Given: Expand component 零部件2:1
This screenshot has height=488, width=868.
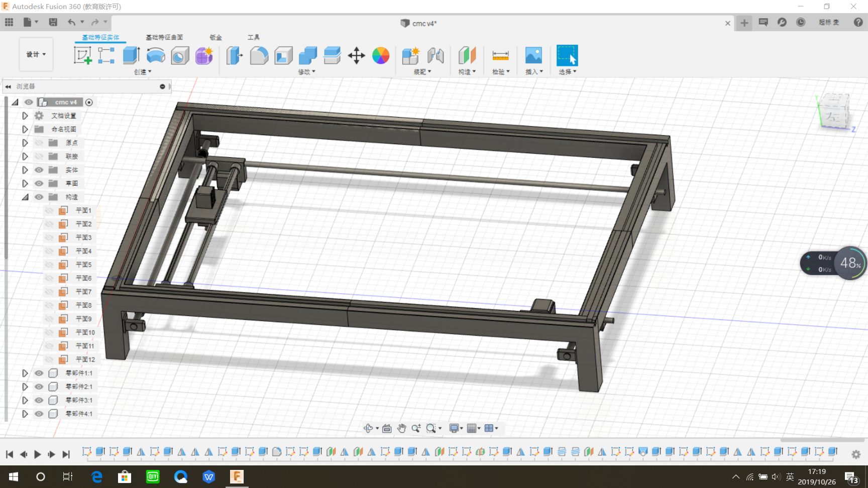Looking at the screenshot, I should tap(25, 387).
